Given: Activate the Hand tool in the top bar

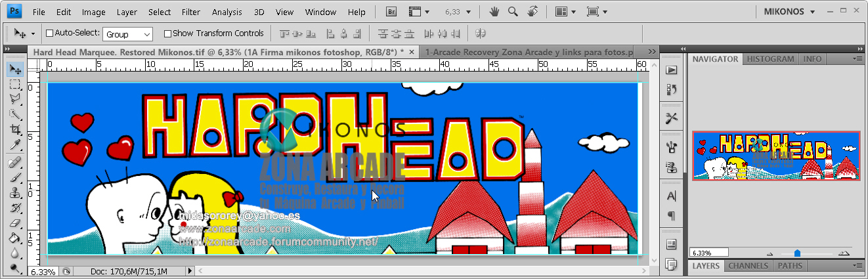Looking at the screenshot, I should [494, 12].
